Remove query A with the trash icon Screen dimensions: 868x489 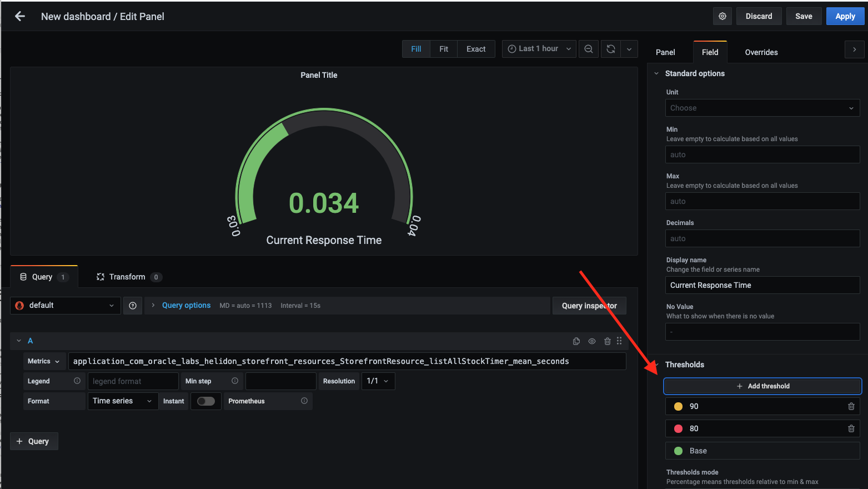pyautogui.click(x=608, y=341)
